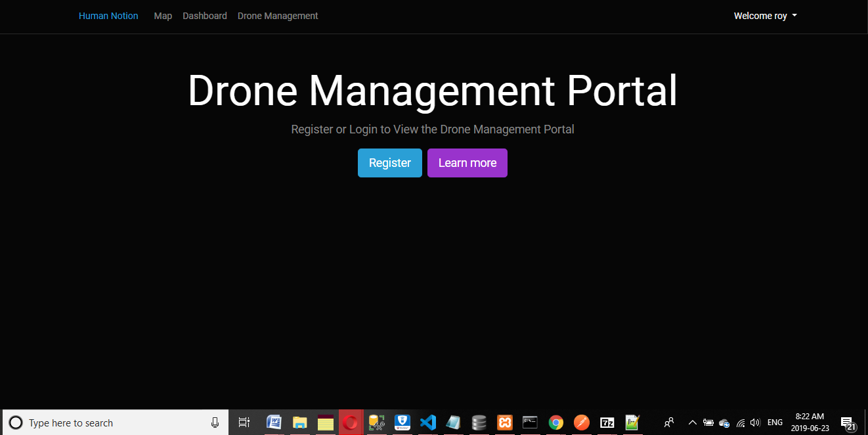
Task: Open the Human Notion brand link
Action: (108, 16)
